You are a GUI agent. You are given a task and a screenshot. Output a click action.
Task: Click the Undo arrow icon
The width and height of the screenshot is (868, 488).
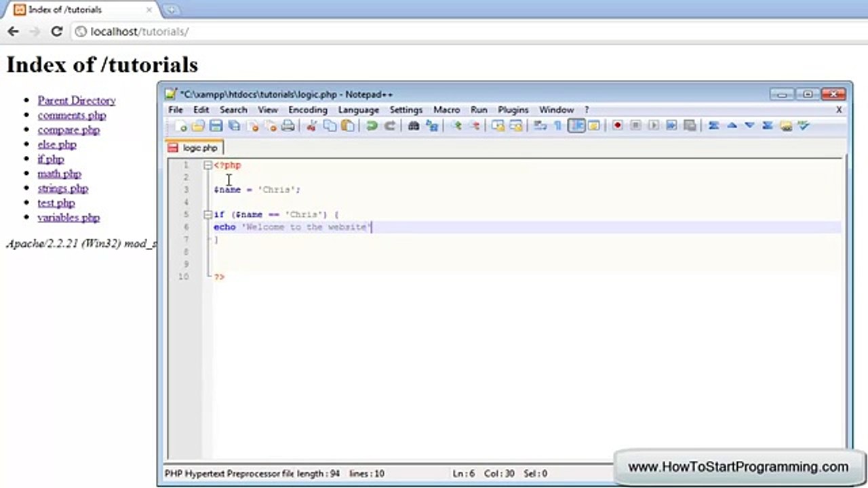coord(372,126)
